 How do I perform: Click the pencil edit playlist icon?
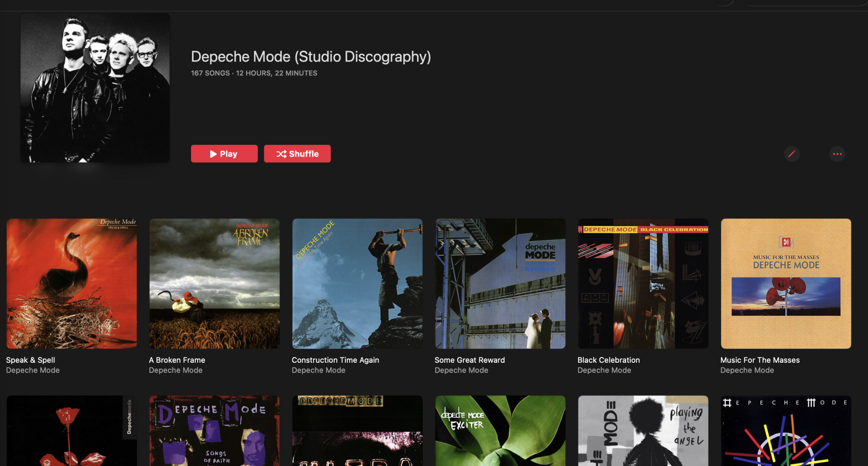point(792,154)
